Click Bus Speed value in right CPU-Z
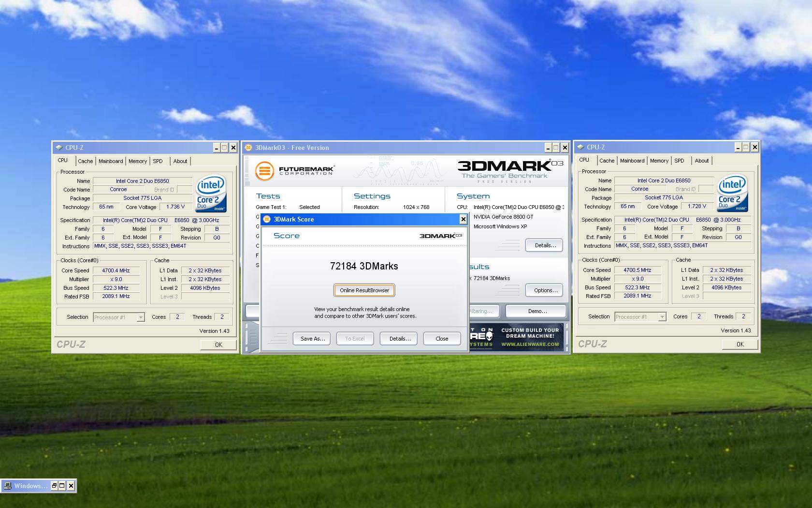This screenshot has height=508, width=812. tap(638, 287)
